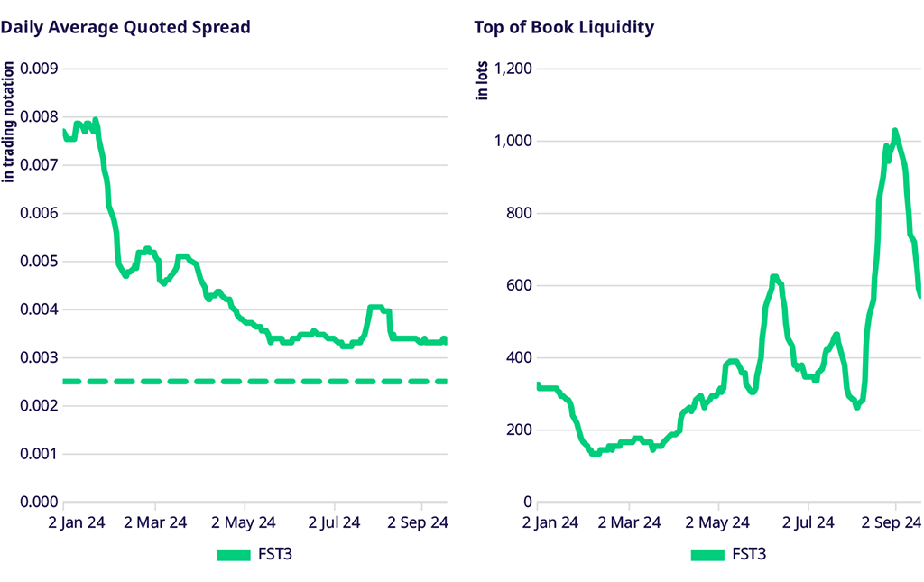Screen dimensions: 924x582
Task: Select the 2 Jul 24 date on the spread chart axis
Action: pos(335,522)
